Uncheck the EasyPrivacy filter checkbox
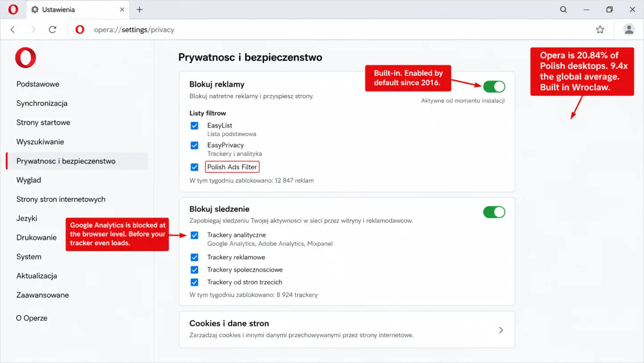644x363 pixels. tap(195, 145)
